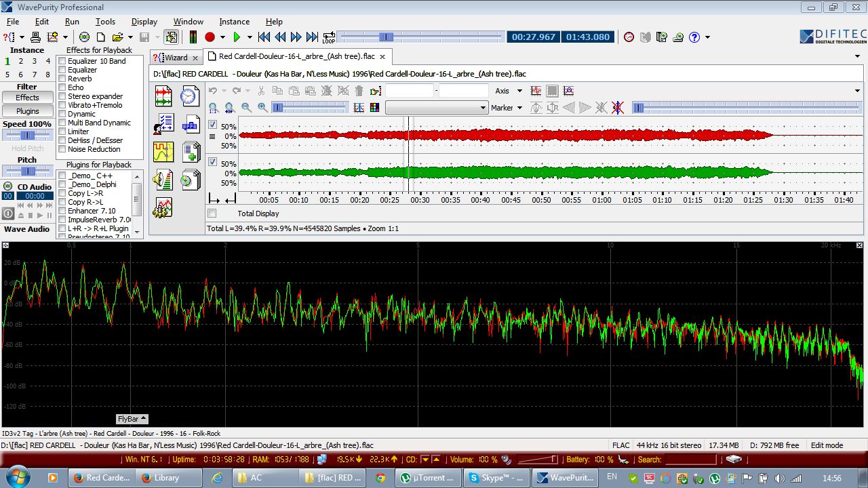Screen dimensions: 868x488
Task: Open the dropdown arrow beside open folder
Action: click(130, 37)
